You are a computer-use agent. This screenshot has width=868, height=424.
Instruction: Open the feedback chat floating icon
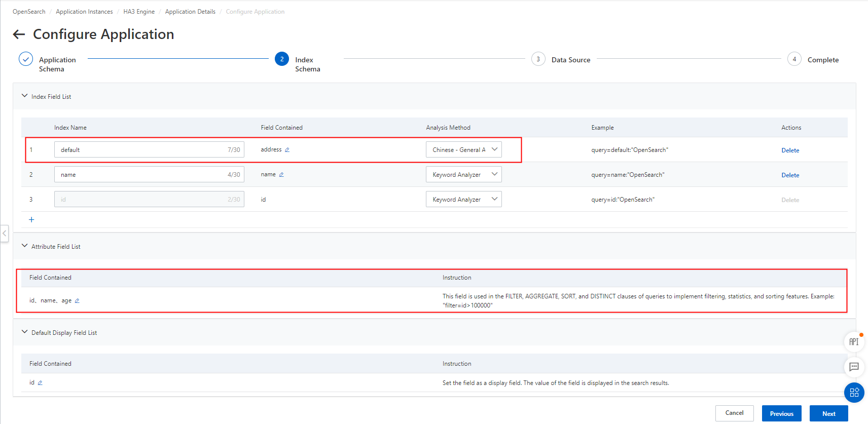[854, 367]
